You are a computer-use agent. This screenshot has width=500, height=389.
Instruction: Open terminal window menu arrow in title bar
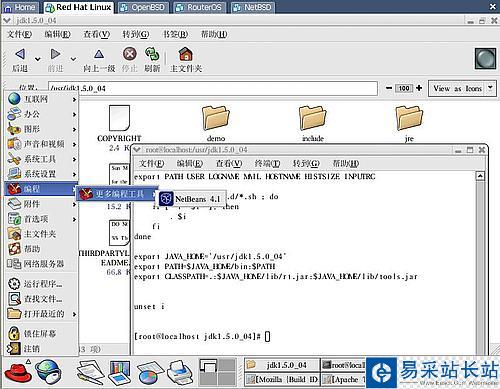click(x=137, y=150)
